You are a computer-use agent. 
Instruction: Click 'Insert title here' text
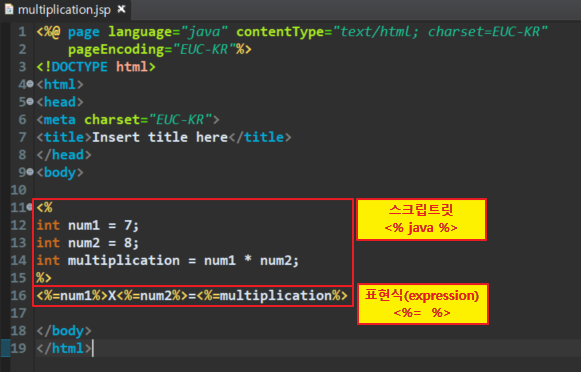(160, 137)
